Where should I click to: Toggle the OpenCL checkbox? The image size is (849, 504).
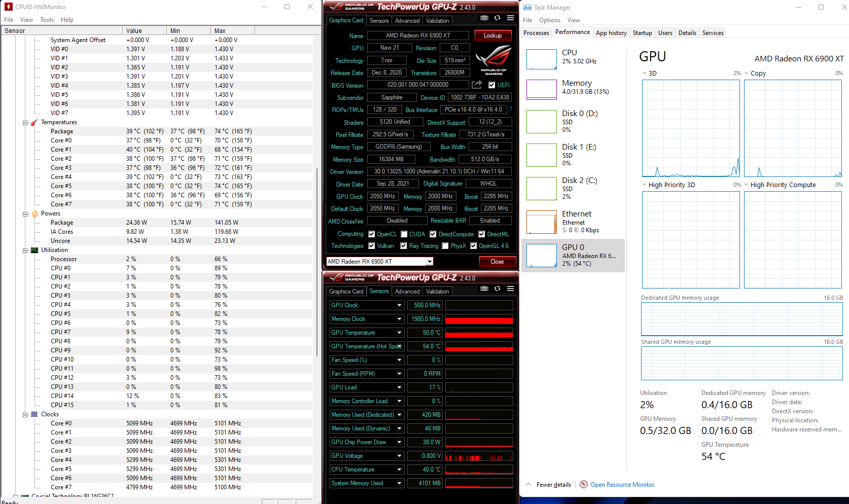(x=372, y=234)
